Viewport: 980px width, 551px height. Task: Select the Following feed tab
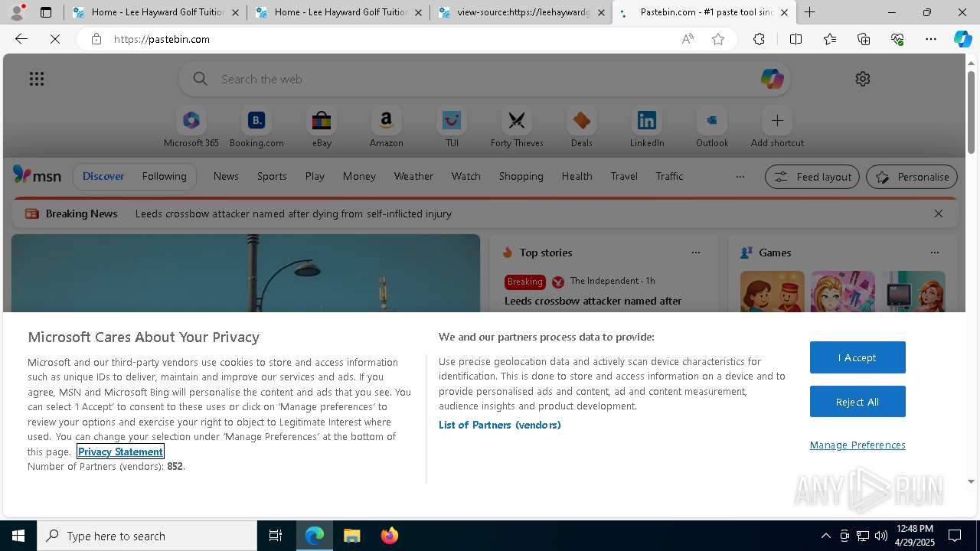coord(164,176)
